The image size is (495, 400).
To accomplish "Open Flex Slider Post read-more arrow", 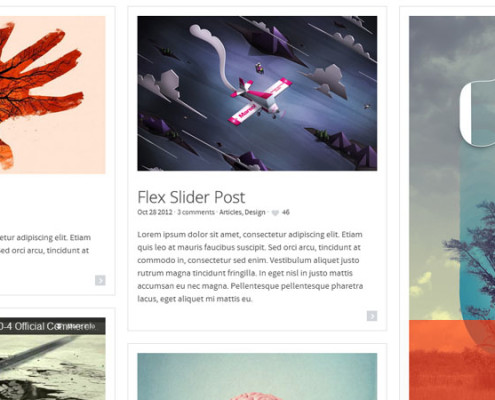I will (x=372, y=316).
